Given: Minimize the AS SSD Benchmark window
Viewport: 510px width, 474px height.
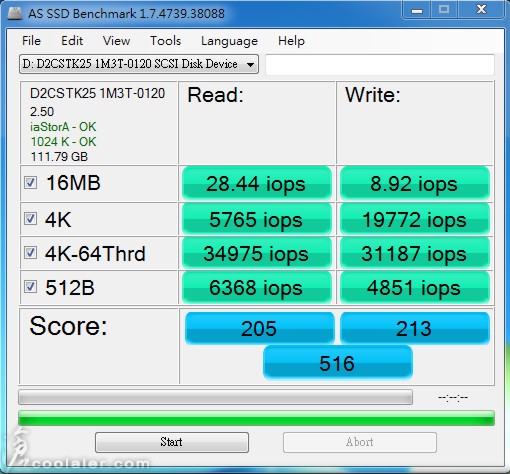Looking at the screenshot, I should click(x=417, y=10).
